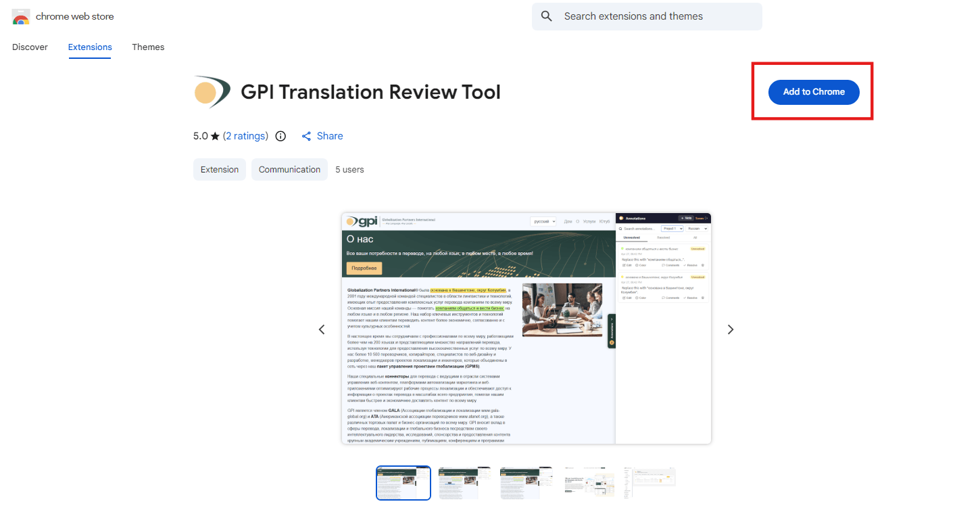Show previous screenshot with left arrow
This screenshot has height=529, width=980.
pos(322,329)
